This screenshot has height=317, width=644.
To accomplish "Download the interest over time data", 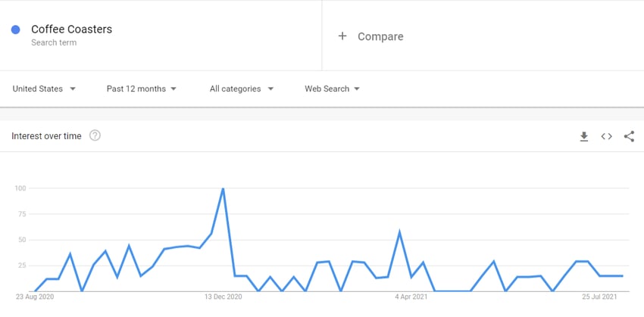I will tap(583, 137).
